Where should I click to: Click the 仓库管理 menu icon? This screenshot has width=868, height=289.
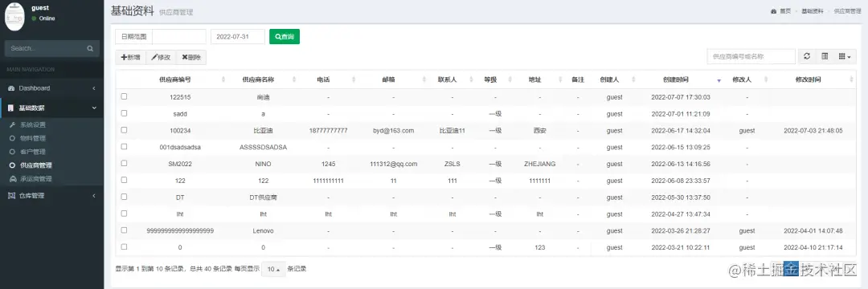tap(11, 196)
